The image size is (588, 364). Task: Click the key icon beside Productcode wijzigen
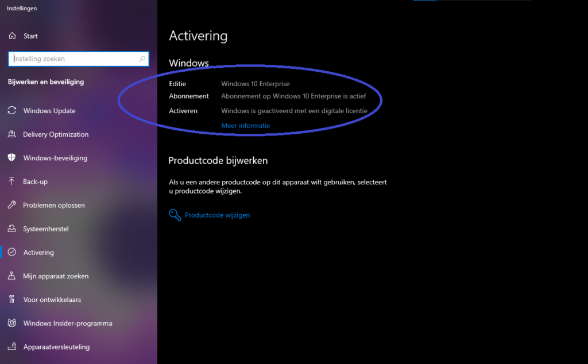click(x=175, y=215)
